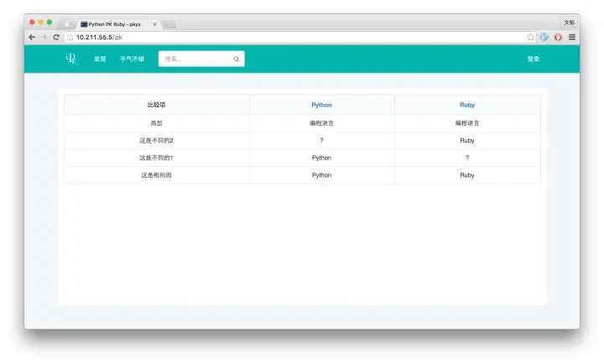
Task: Click 编程语言 in the Ruby column
Action: (467, 123)
